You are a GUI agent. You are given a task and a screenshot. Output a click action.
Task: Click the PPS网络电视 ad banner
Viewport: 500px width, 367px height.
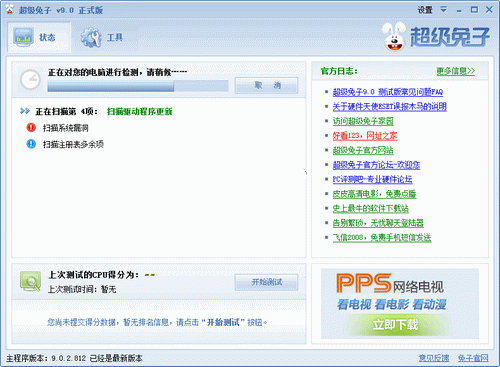pyautogui.click(x=400, y=303)
